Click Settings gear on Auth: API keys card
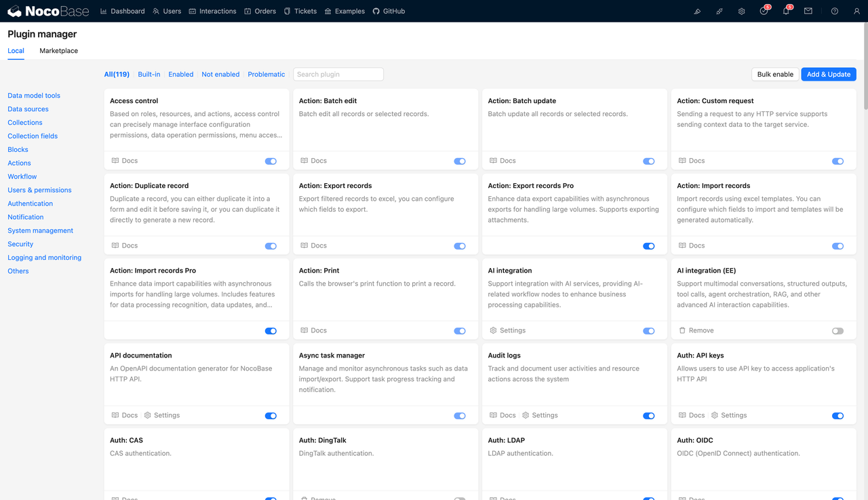This screenshot has width=868, height=500. tap(715, 415)
